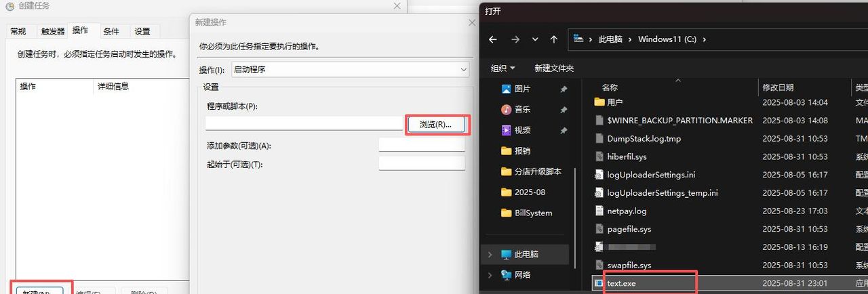
Task: Click the Up directory arrow
Action: pyautogui.click(x=554, y=39)
